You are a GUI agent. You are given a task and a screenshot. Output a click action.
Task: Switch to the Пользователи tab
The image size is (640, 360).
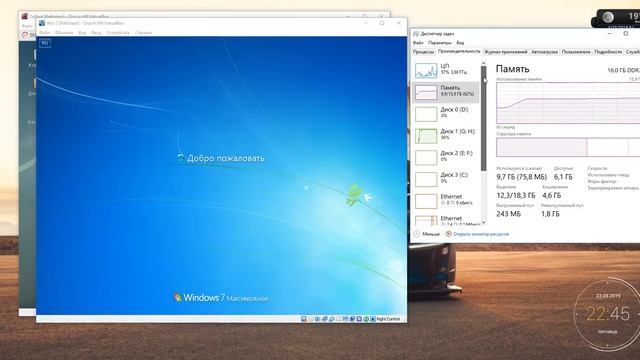tap(576, 52)
